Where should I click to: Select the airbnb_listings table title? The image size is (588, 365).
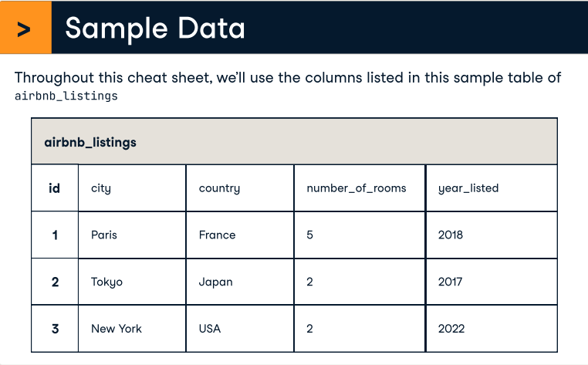90,142
